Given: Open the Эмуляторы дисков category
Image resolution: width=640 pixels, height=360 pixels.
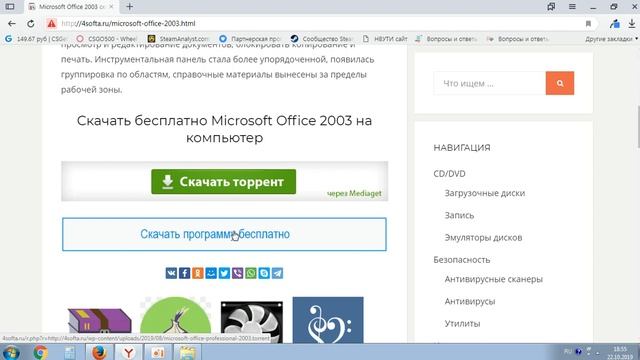Looking at the screenshot, I should [x=483, y=238].
